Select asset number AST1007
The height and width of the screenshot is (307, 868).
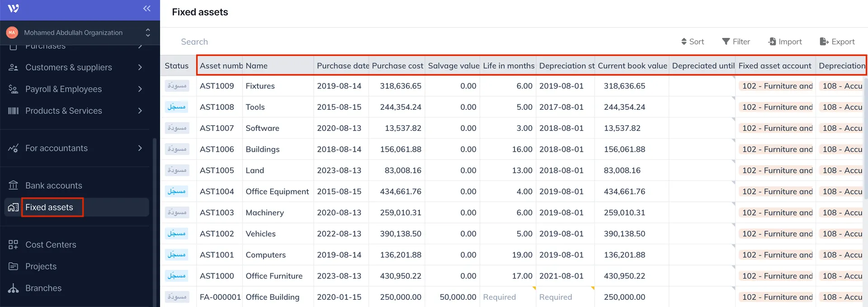(x=217, y=128)
